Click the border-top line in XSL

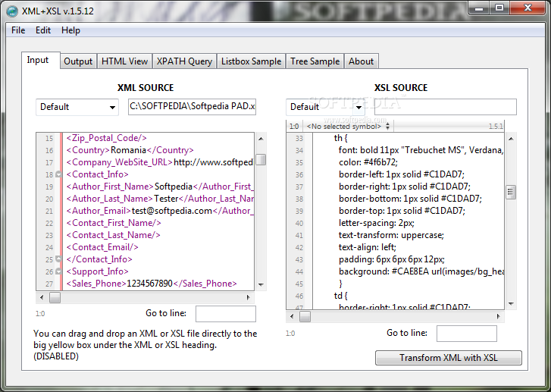click(x=402, y=211)
